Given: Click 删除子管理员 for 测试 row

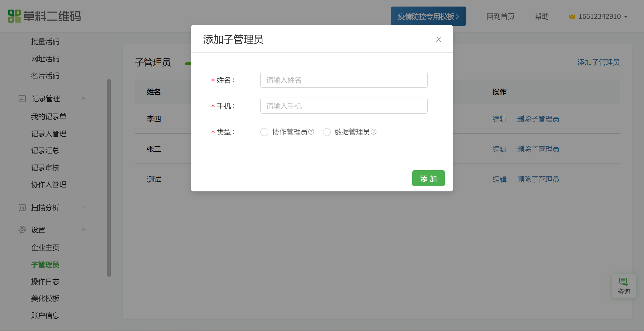Looking at the screenshot, I should (538, 179).
